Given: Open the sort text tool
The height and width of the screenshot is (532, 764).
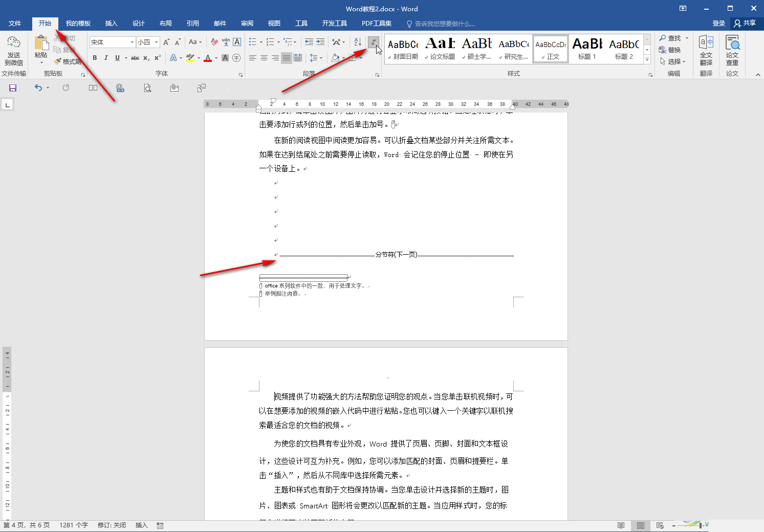Looking at the screenshot, I should click(357, 42).
